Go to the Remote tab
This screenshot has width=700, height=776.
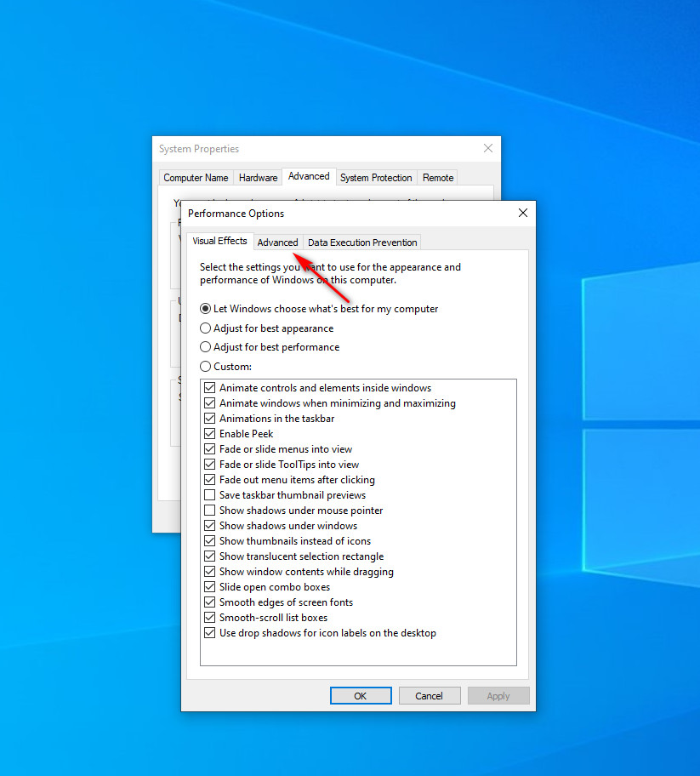438,178
